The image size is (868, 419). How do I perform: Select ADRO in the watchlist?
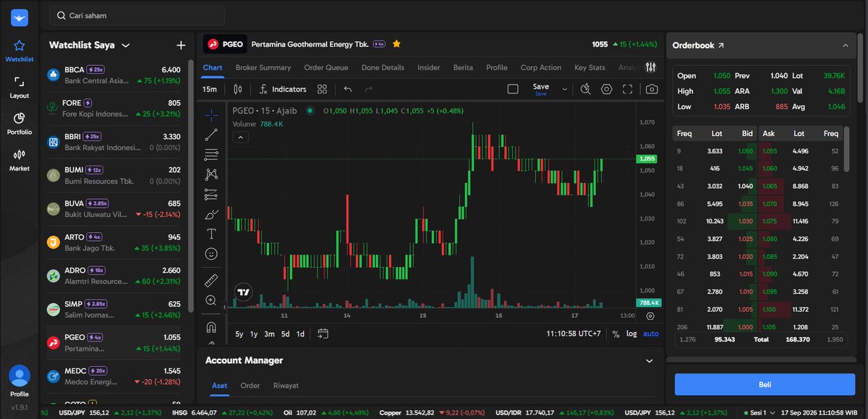click(114, 276)
